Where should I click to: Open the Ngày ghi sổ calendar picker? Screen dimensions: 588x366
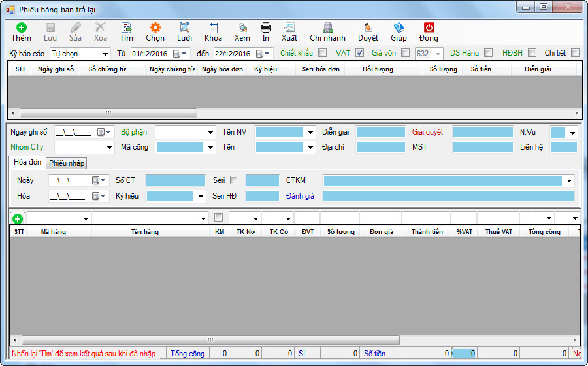click(104, 132)
